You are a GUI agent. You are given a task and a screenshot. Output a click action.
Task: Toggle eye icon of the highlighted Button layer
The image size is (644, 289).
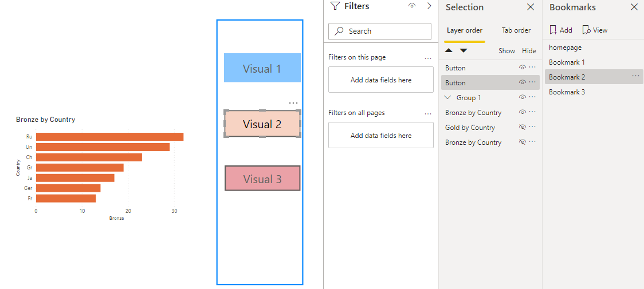pos(523,82)
